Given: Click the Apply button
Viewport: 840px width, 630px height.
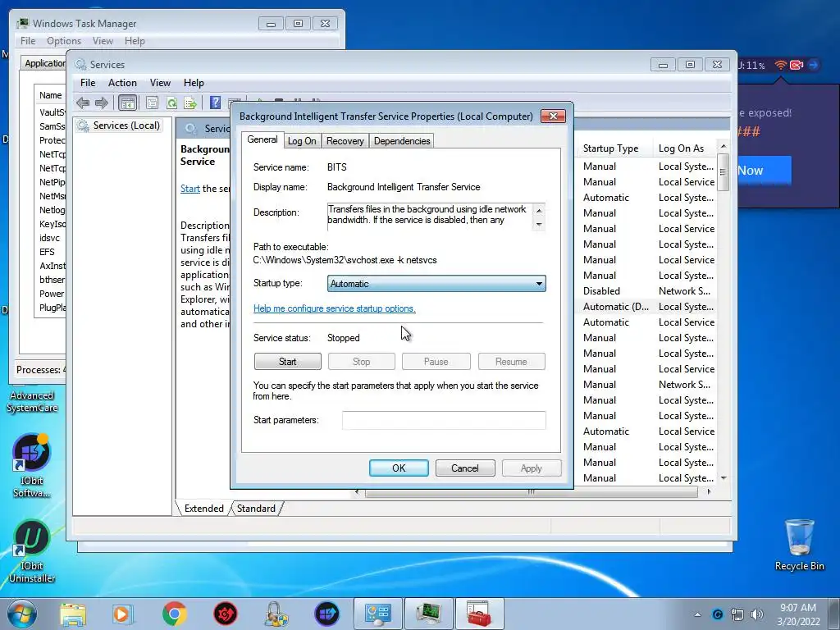Looking at the screenshot, I should [x=532, y=468].
